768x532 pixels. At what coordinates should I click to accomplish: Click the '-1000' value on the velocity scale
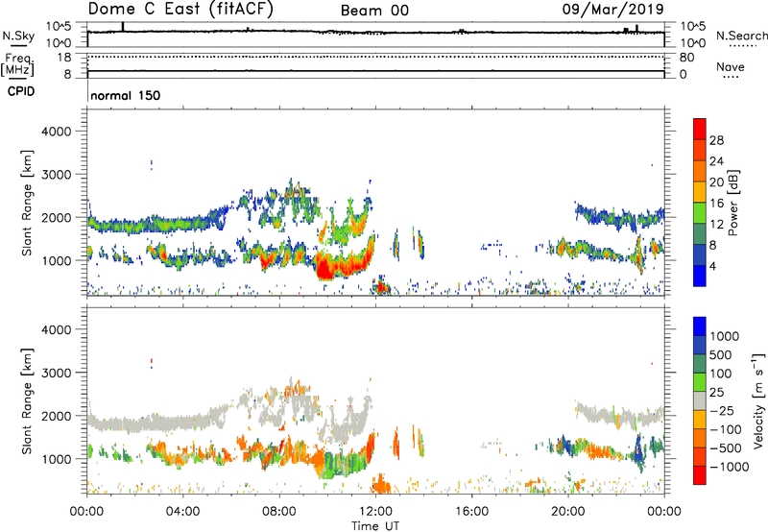click(x=730, y=467)
